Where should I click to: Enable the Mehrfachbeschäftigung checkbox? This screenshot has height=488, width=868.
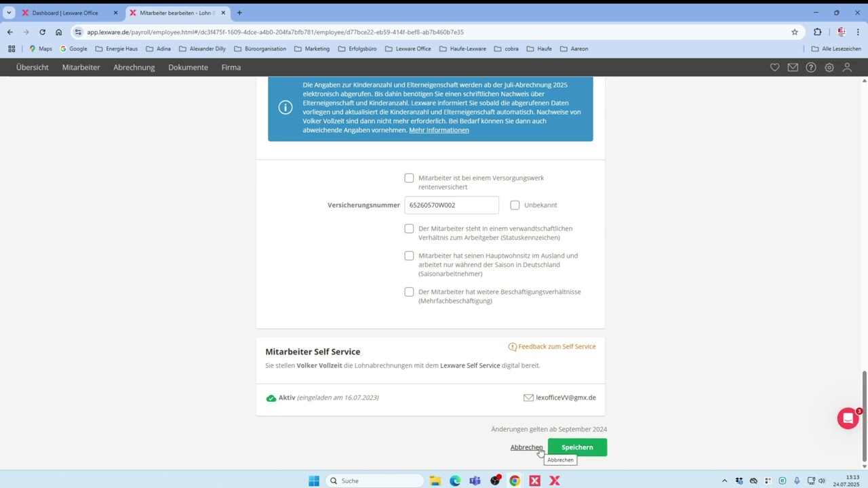(409, 292)
